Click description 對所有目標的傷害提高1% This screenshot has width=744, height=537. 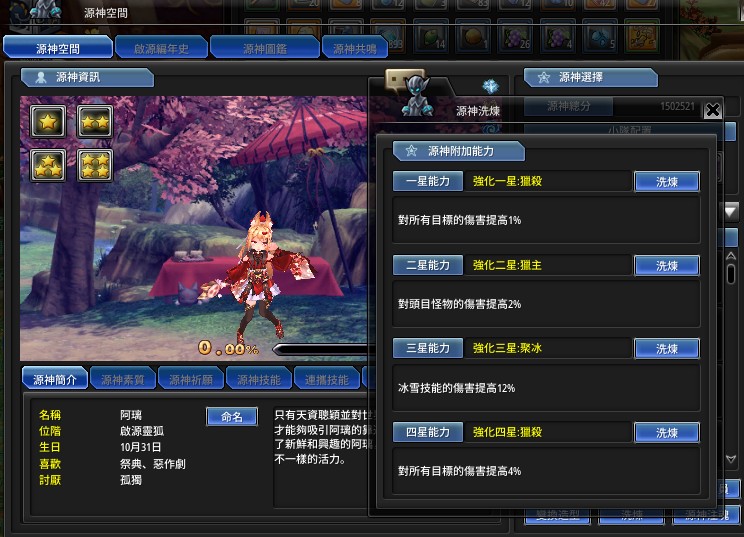(x=459, y=220)
